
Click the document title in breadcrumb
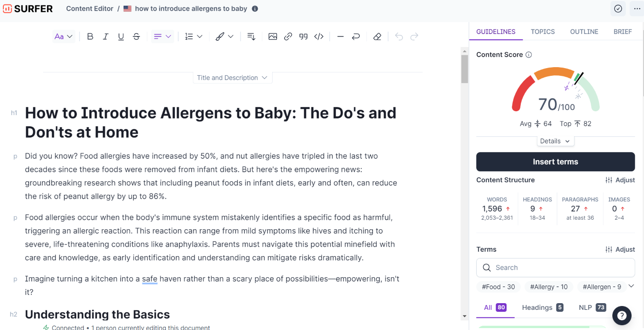pyautogui.click(x=191, y=9)
